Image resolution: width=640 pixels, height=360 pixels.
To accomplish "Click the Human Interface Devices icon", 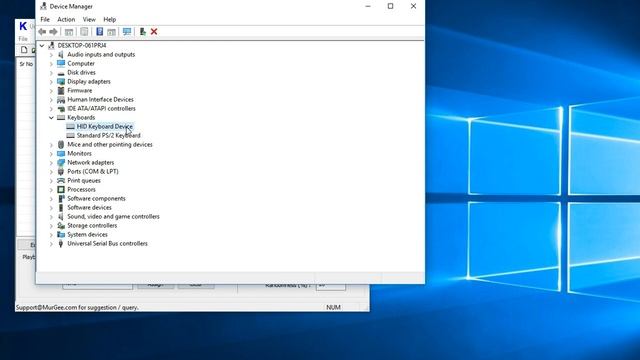I will (x=61, y=99).
